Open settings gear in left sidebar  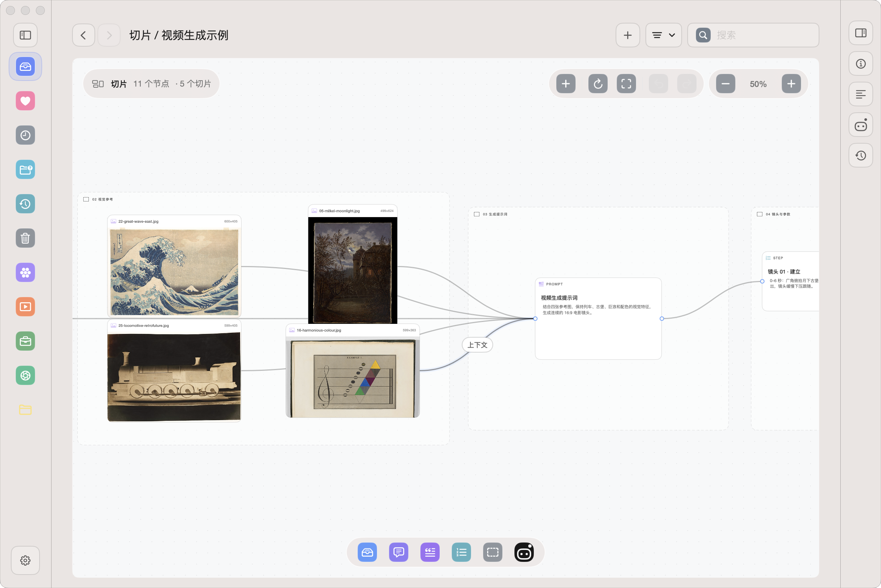click(x=25, y=560)
